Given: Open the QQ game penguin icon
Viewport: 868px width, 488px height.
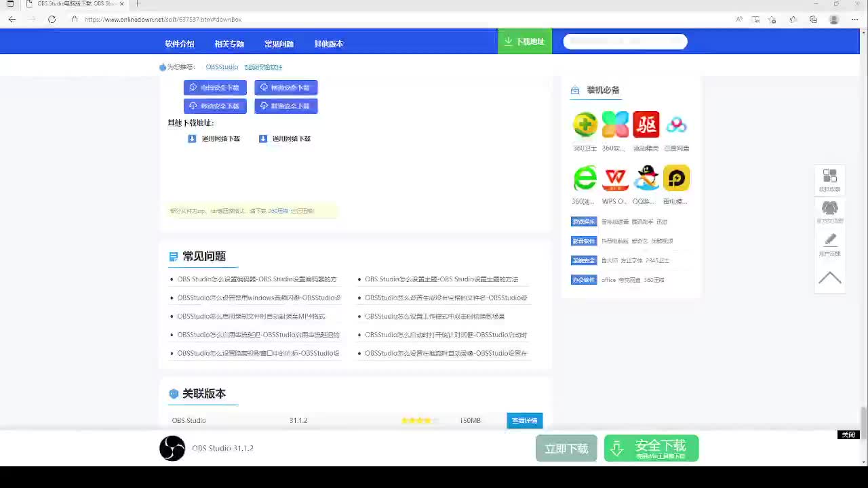Looking at the screenshot, I should pyautogui.click(x=646, y=178).
